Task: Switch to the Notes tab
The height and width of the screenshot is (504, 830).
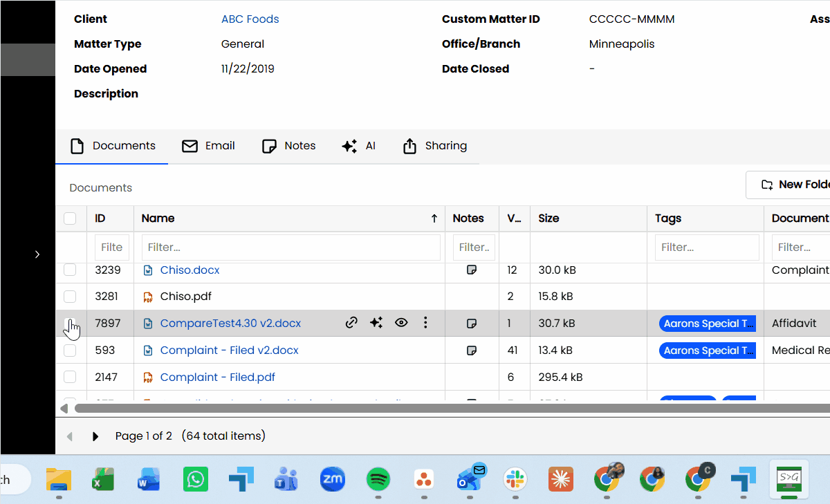Action: tap(288, 146)
